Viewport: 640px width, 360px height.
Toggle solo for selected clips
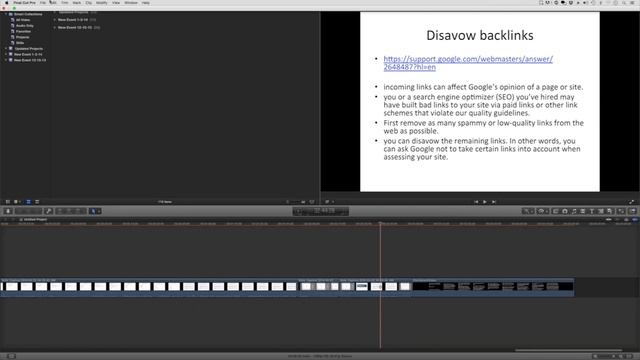click(x=626, y=220)
